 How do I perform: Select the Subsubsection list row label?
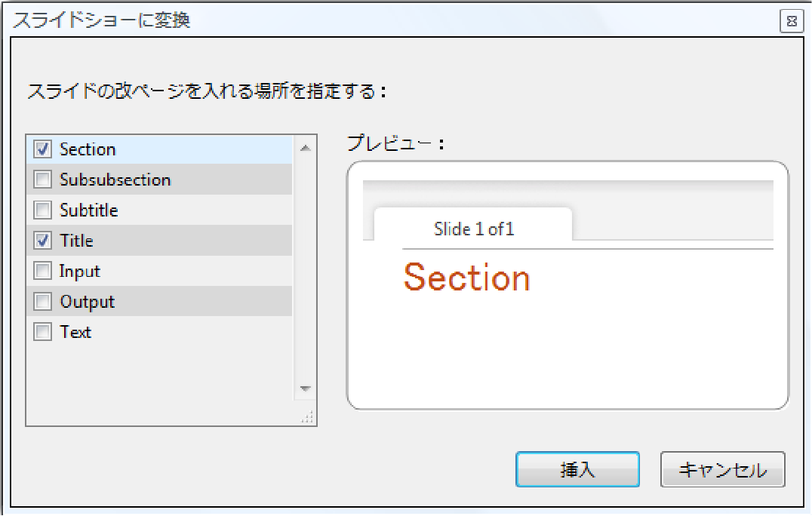point(115,180)
